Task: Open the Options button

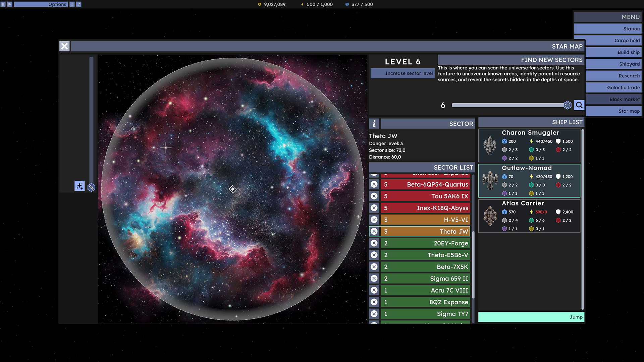Action: click(41, 4)
